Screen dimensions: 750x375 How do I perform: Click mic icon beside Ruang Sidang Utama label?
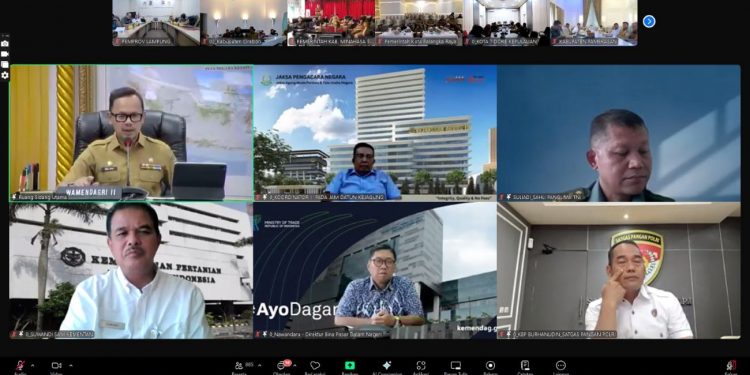pos(14,197)
